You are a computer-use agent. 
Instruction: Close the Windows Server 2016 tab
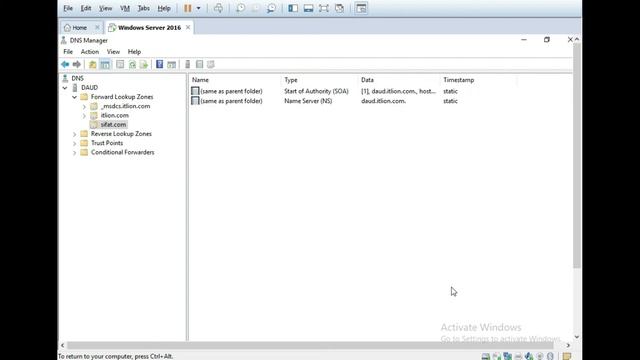tap(188, 27)
